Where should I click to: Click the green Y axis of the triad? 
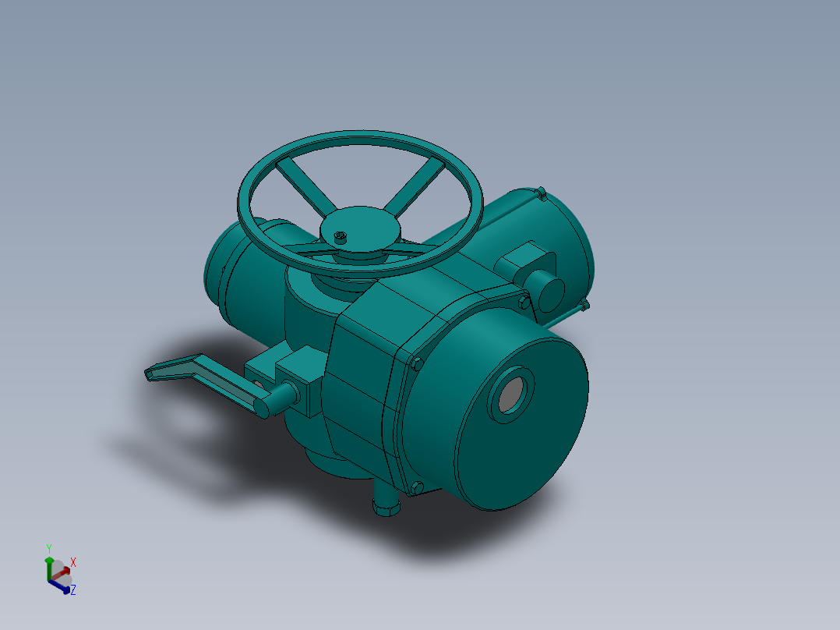pyautogui.click(x=49, y=569)
